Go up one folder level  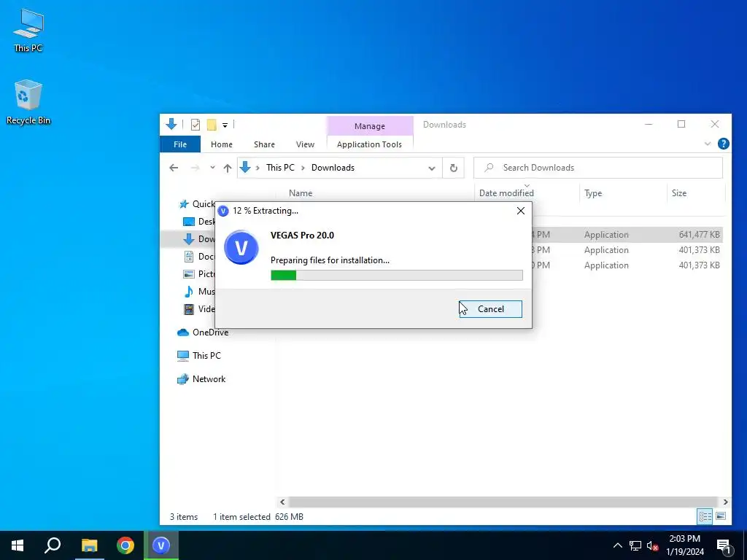[228, 168]
